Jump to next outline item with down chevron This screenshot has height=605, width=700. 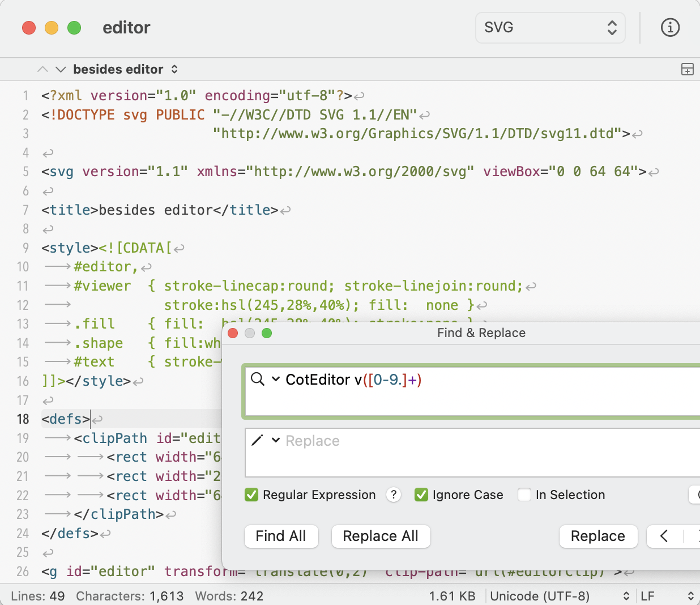(61, 69)
